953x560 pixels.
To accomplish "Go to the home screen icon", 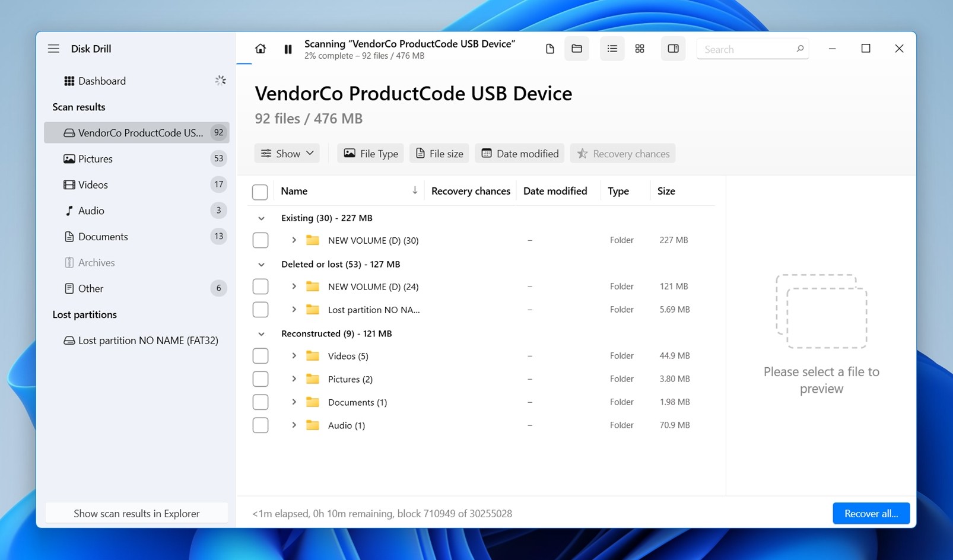I will click(261, 49).
